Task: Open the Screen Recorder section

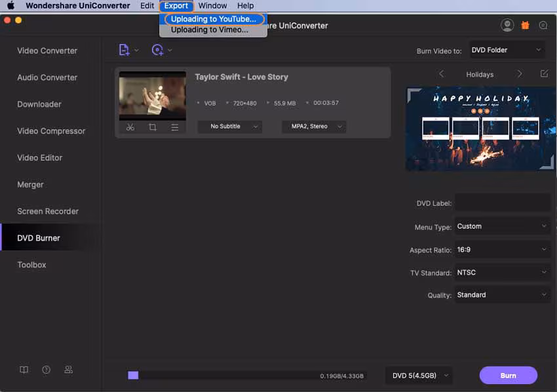Action: pos(48,212)
